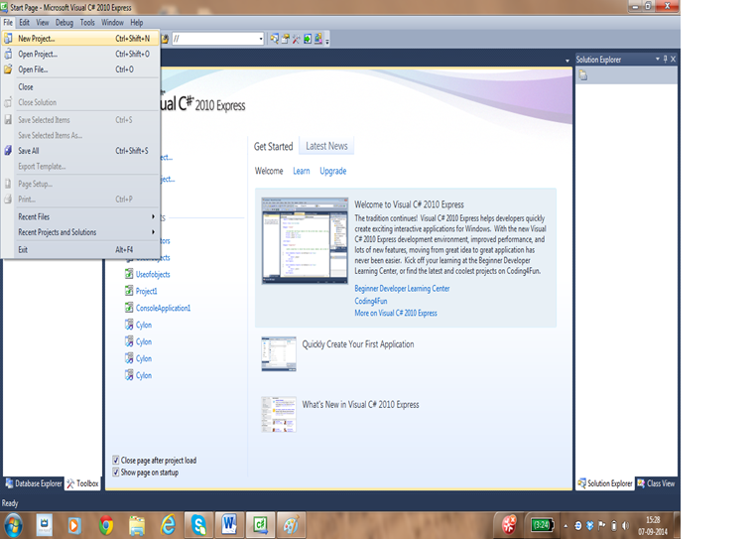This screenshot has width=756, height=539.
Task: Open Solution Explorer toolbar icon
Action: coord(275,39)
